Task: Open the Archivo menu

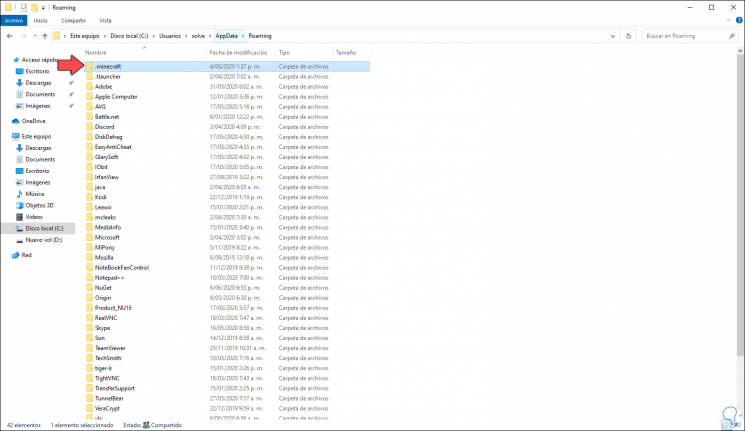Action: click(x=14, y=20)
